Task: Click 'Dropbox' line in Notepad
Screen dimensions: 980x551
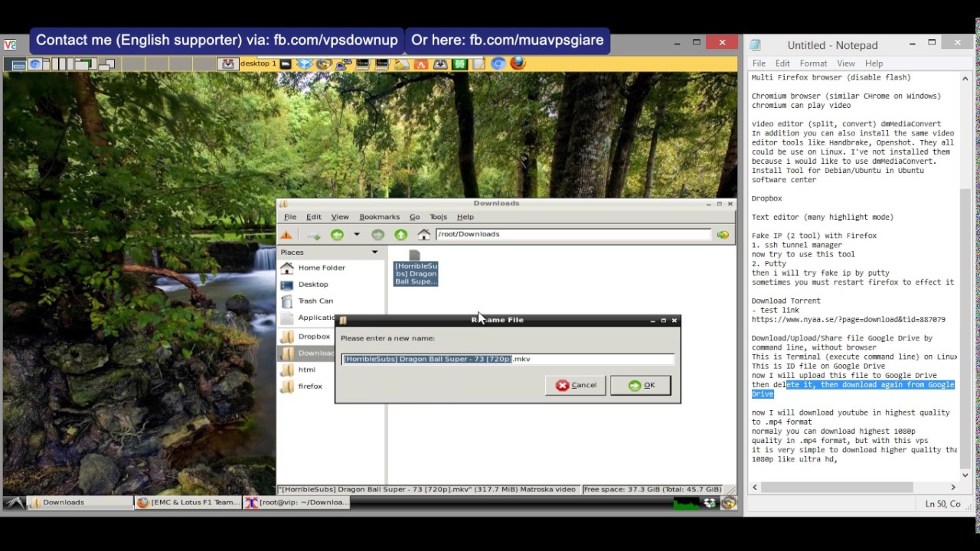Action: pyautogui.click(x=766, y=199)
